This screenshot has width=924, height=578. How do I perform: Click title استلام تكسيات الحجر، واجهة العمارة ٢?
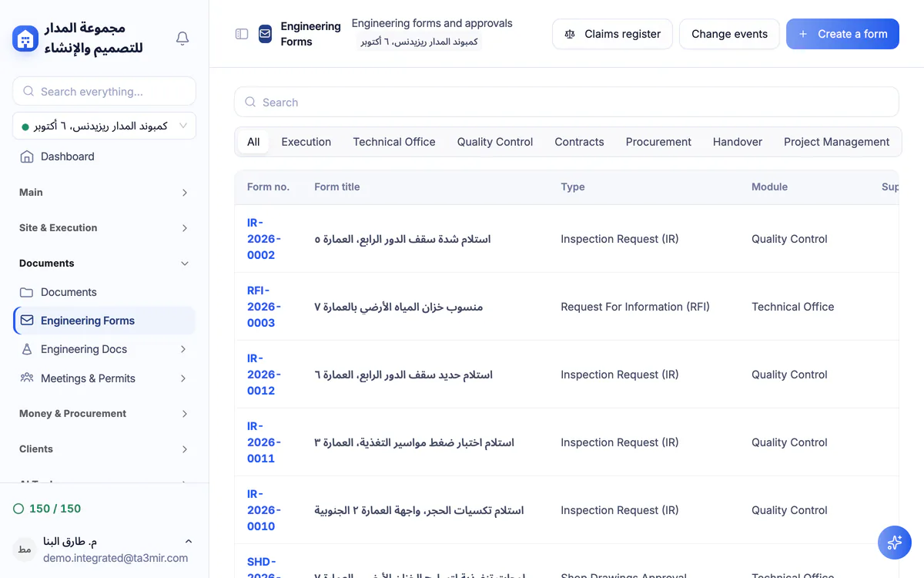419,510
